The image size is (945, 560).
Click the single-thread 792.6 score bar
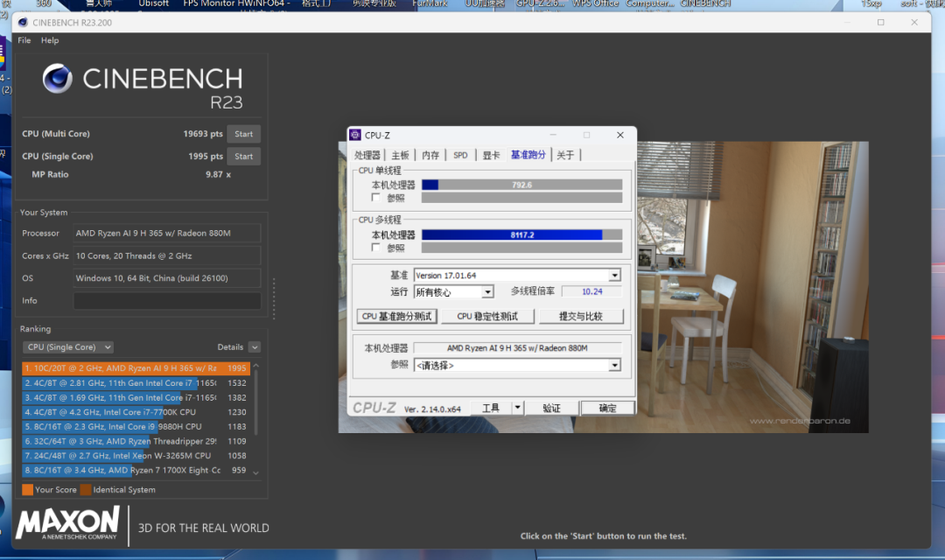click(x=521, y=185)
